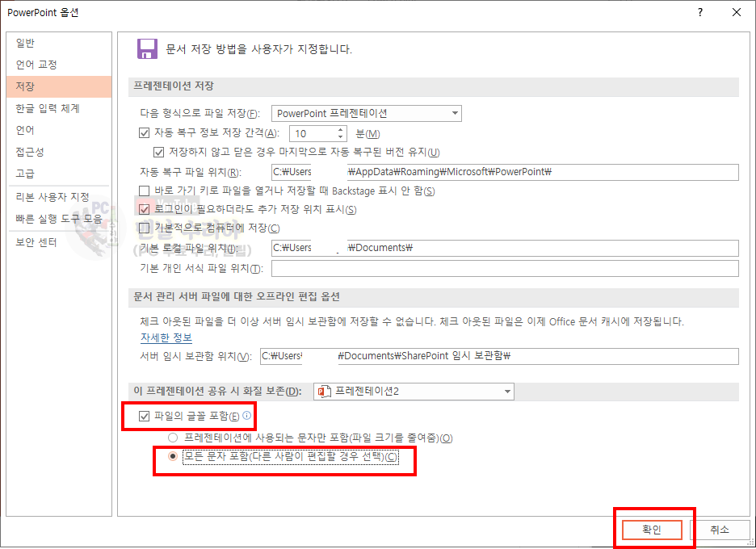Open the 빠른 실행 도구 모음 category
The height and width of the screenshot is (549, 756).
click(59, 219)
